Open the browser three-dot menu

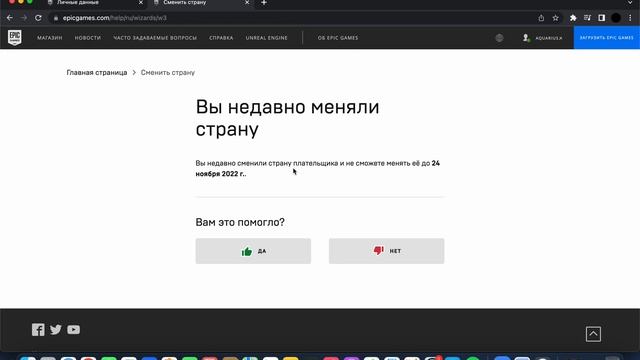point(630,18)
